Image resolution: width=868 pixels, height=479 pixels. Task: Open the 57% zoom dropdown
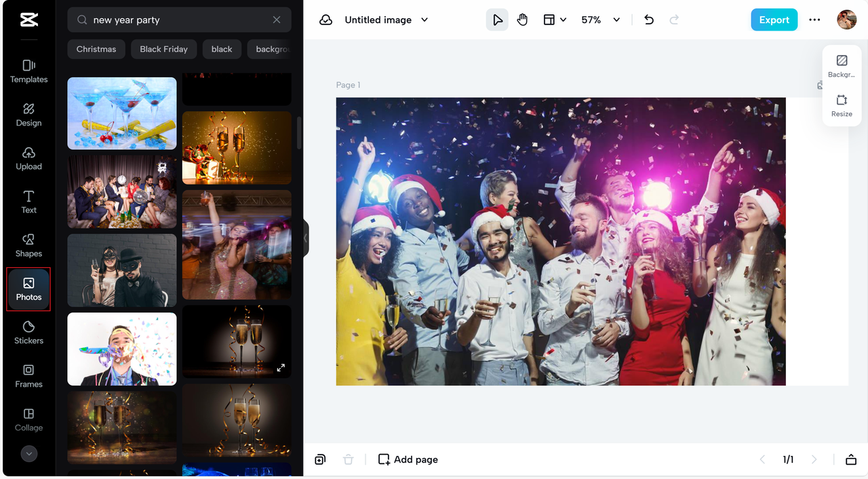coord(600,20)
